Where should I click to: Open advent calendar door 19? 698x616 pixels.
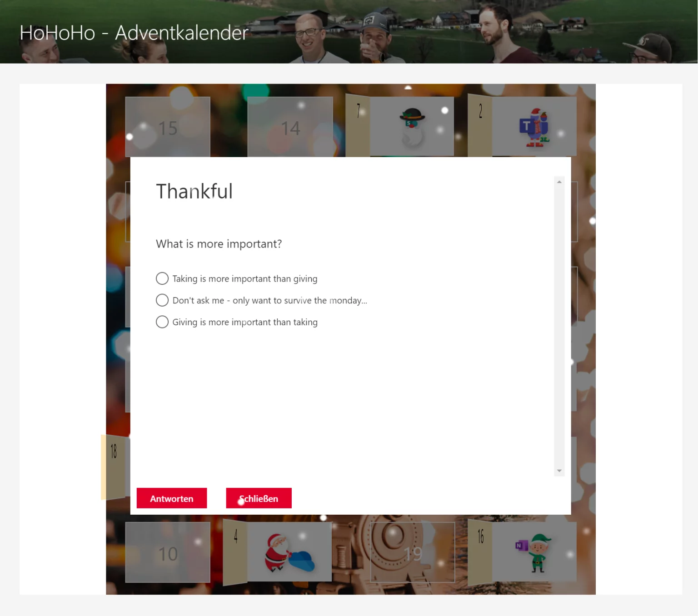(413, 552)
